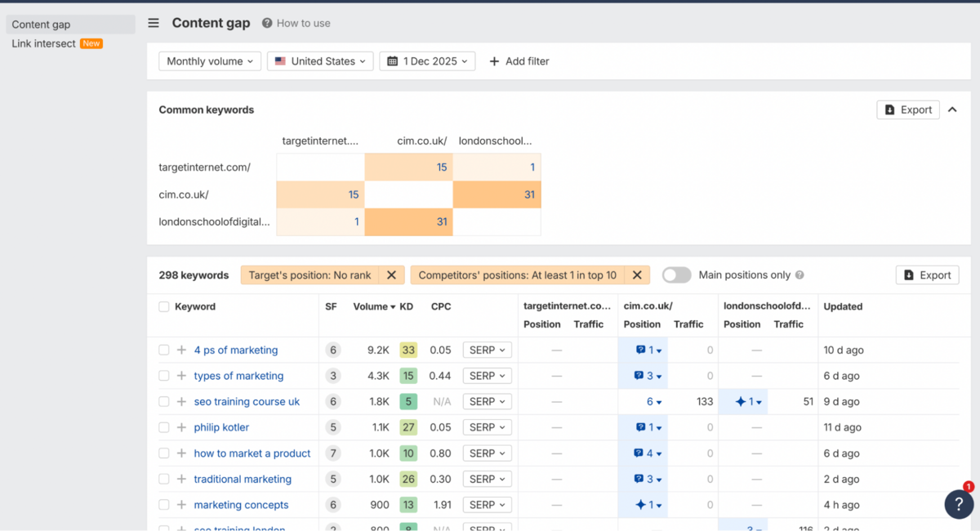Click the plus icon for types of marketing
This screenshot has height=531, width=980.
click(x=181, y=376)
